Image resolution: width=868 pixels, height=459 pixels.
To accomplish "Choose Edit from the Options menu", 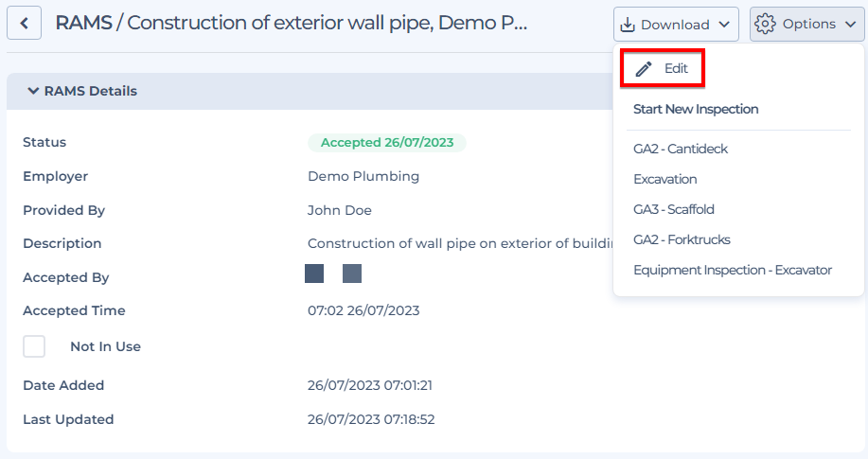I will pyautogui.click(x=662, y=69).
